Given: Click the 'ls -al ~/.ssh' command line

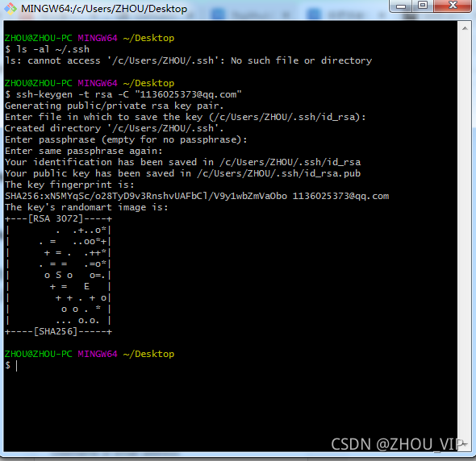Looking at the screenshot, I should pyautogui.click(x=47, y=49).
